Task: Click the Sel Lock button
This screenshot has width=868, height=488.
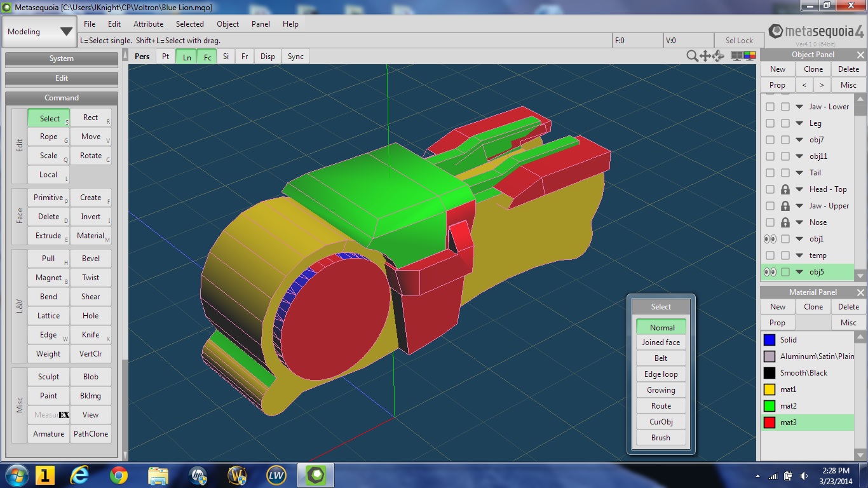Action: click(739, 40)
